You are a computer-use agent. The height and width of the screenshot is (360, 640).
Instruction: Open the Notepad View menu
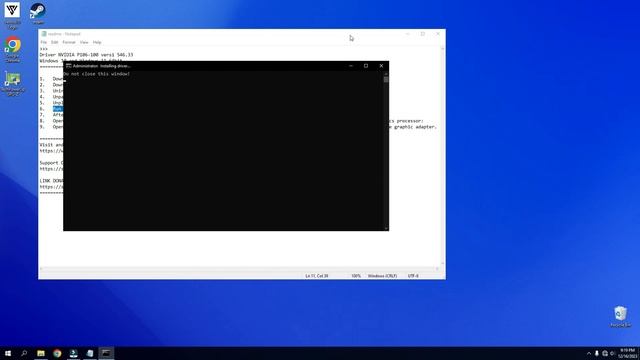[x=84, y=42]
